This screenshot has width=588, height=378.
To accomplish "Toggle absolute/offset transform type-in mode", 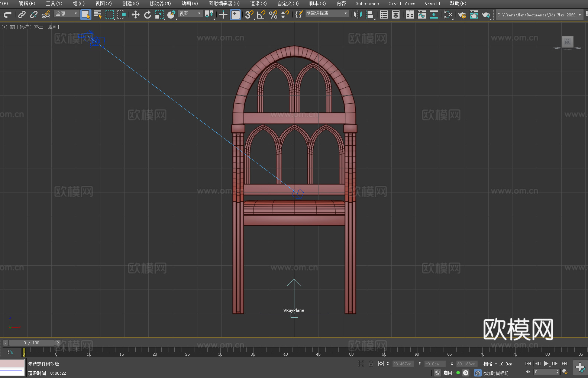I will pyautogui.click(x=381, y=364).
